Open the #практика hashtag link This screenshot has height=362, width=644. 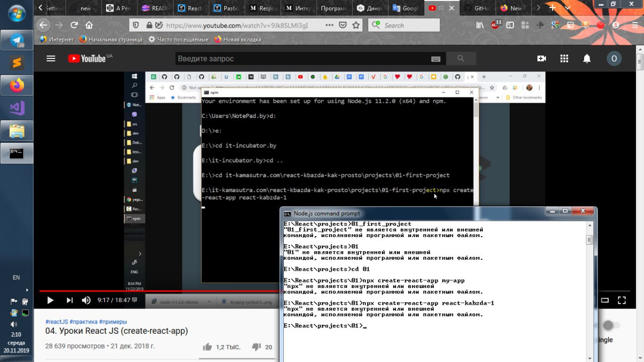(83, 322)
